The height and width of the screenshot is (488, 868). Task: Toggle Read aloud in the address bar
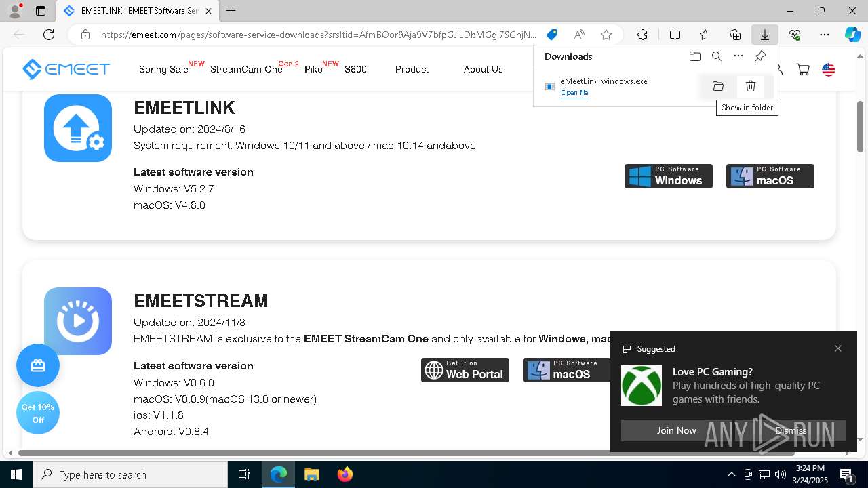[579, 35]
